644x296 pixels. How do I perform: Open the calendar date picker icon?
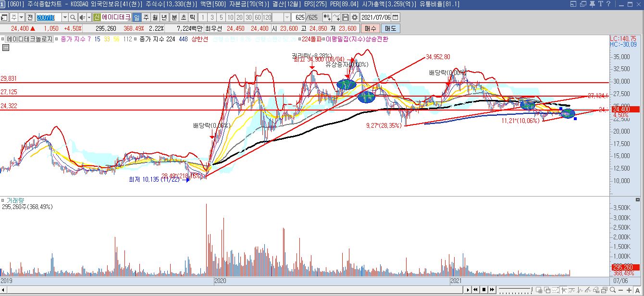(396, 17)
